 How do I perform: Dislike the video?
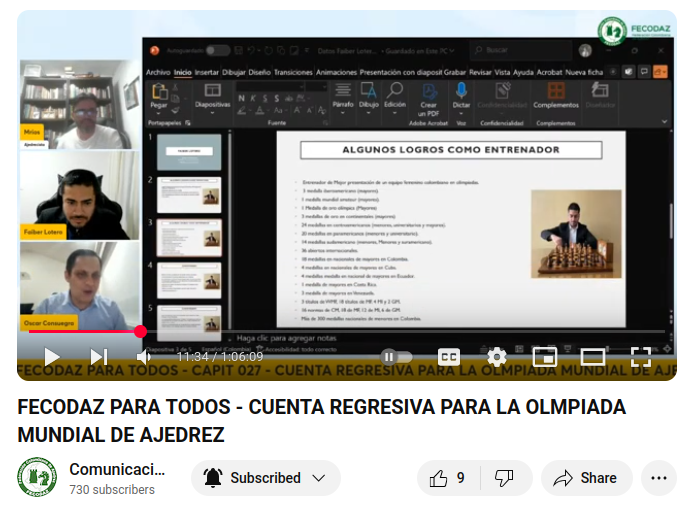tap(504, 478)
